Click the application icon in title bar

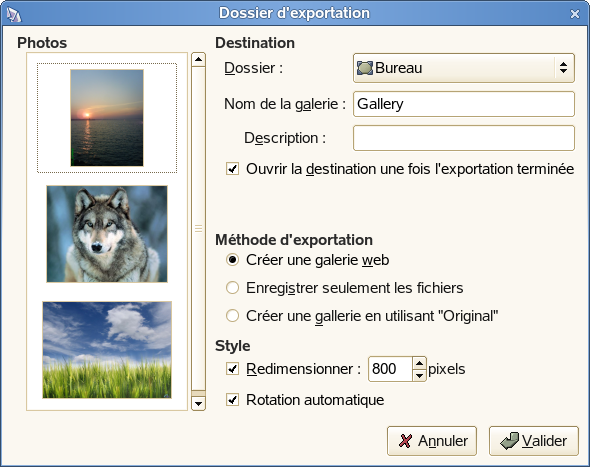(14, 14)
